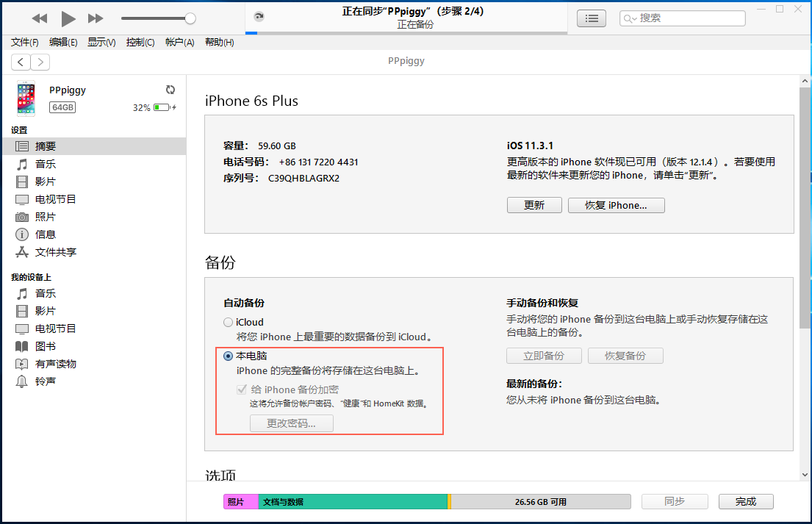
Task: Open the list view button near search
Action: [x=592, y=18]
